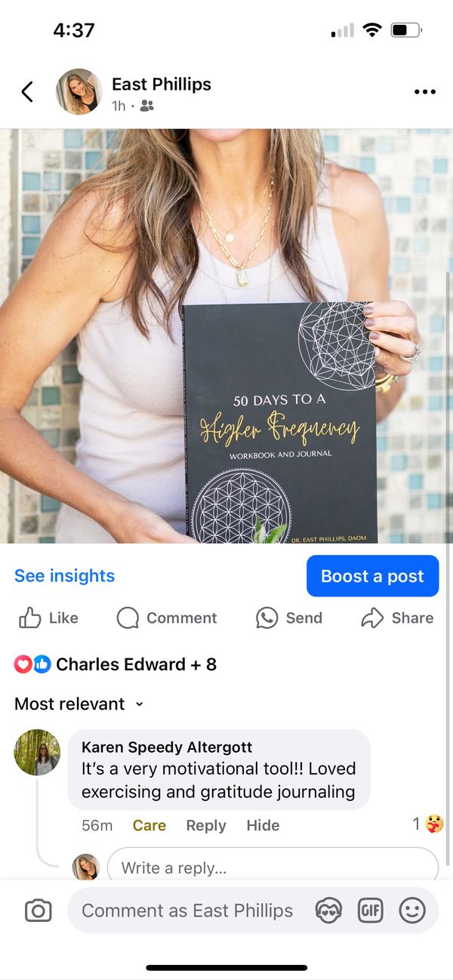Open the three-dot post options menu

coord(425,92)
